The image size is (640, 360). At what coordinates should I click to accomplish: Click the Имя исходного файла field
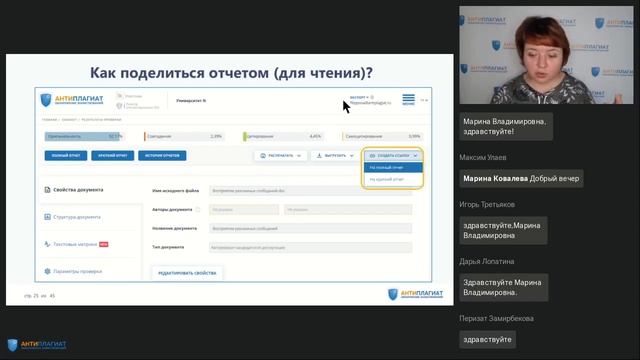(x=311, y=191)
